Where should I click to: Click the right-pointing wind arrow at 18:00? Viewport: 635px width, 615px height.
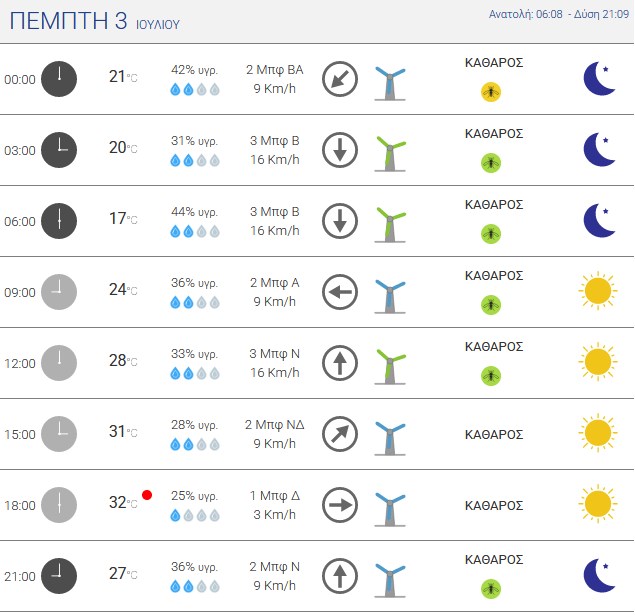[x=340, y=505]
